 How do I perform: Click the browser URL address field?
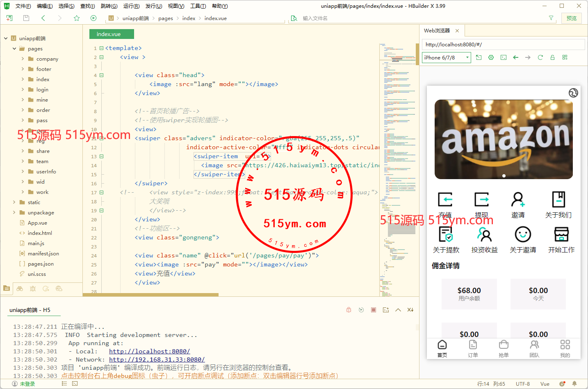tap(503, 44)
